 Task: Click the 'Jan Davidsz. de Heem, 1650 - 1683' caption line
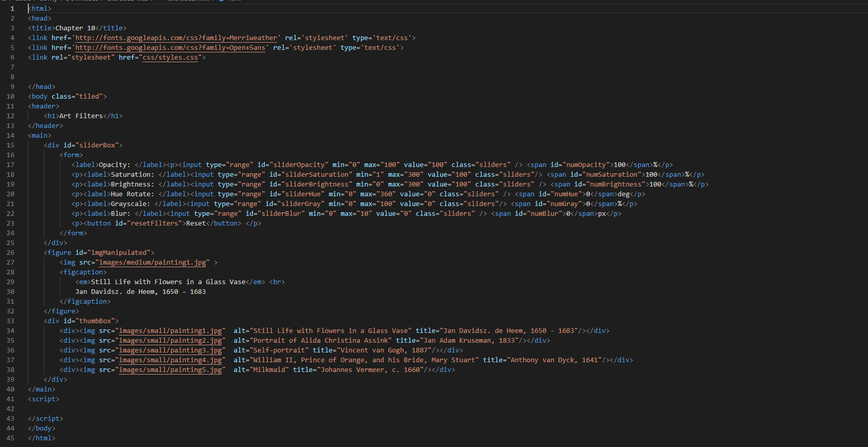pos(141,292)
